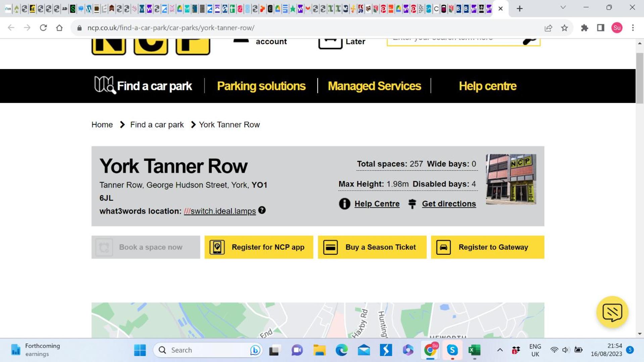This screenshot has height=362, width=644.
Task: Select York Tanner Row breadcrumb
Action: (x=229, y=125)
